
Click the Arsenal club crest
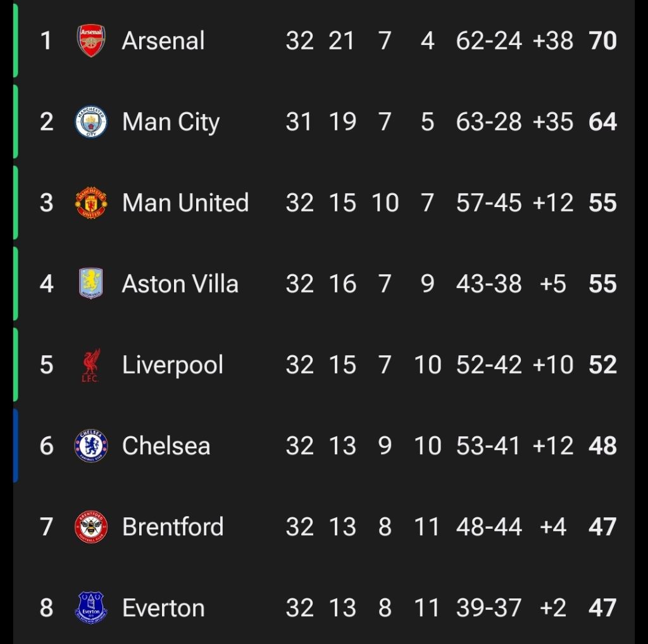click(x=91, y=41)
